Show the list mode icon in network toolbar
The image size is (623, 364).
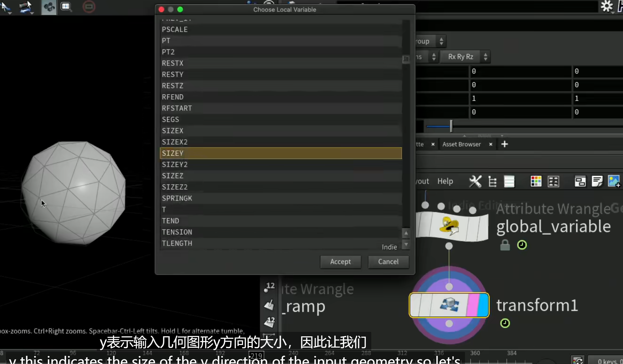509,182
